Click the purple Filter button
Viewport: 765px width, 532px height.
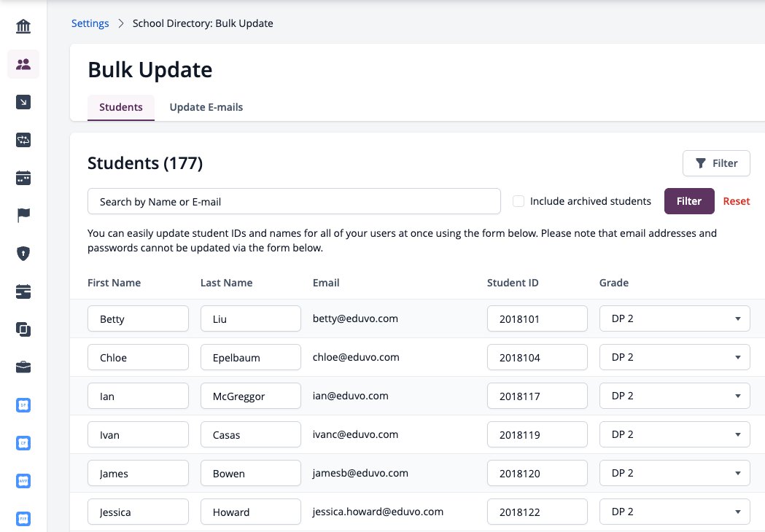coord(689,201)
